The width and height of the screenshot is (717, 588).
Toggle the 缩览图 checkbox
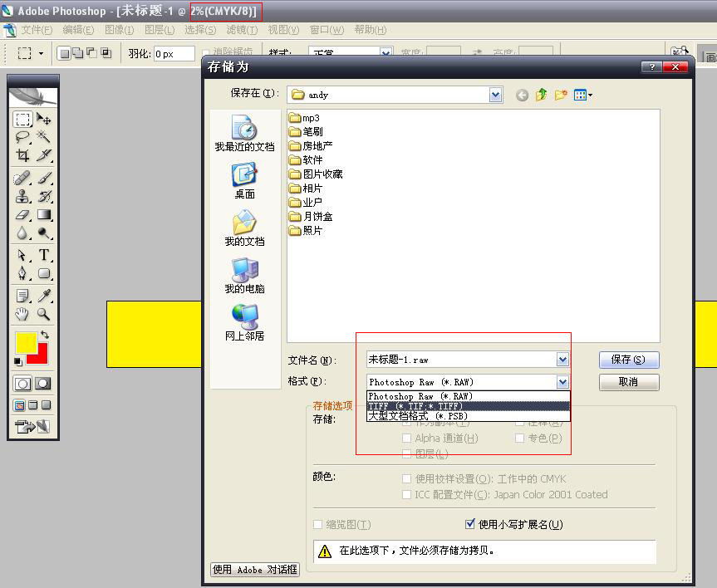(318, 524)
